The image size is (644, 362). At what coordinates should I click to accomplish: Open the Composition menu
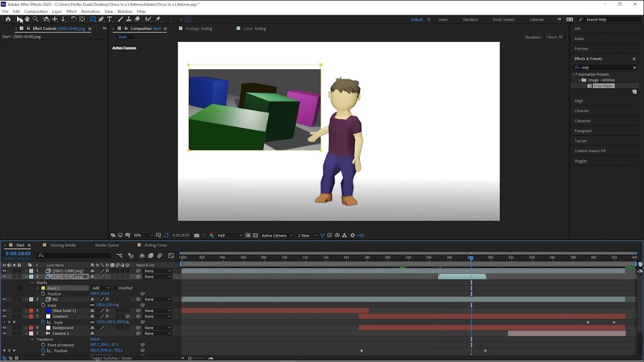(x=36, y=11)
